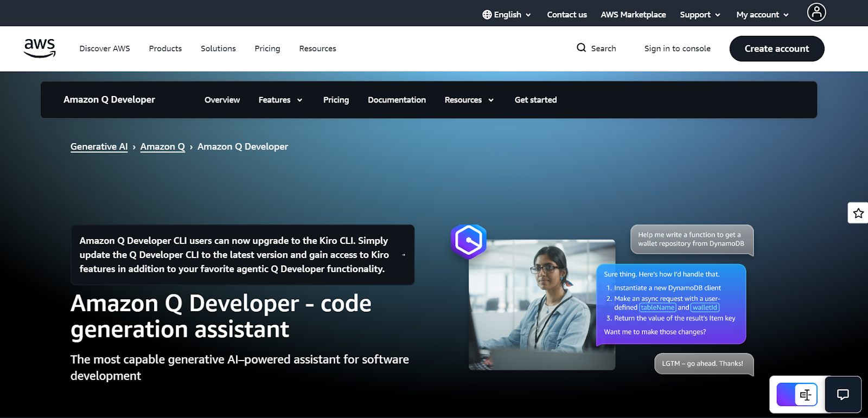This screenshot has height=418, width=868.
Task: Click the star feedback icon
Action: [x=858, y=213]
